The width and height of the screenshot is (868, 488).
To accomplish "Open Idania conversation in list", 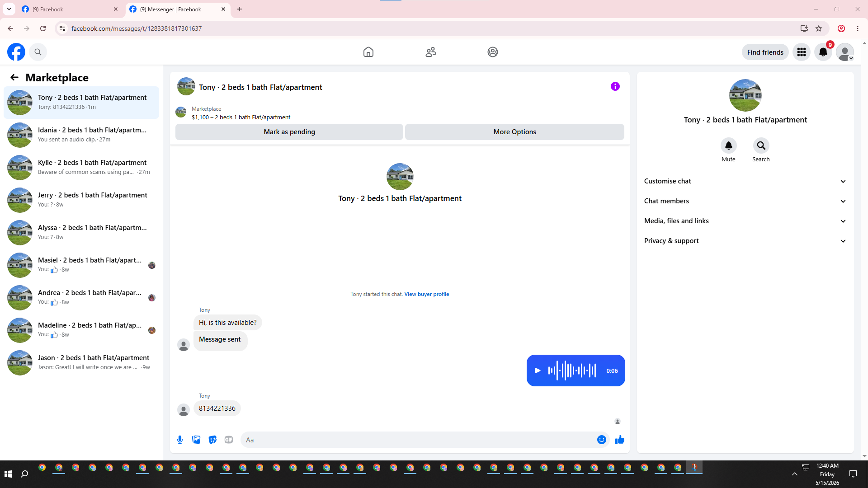I will click(x=81, y=135).
